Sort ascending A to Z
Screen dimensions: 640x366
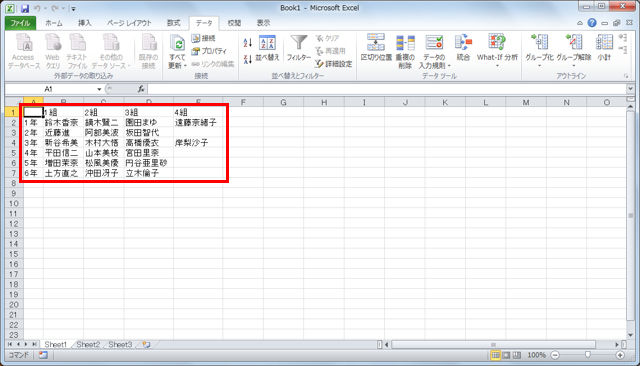tap(248, 42)
